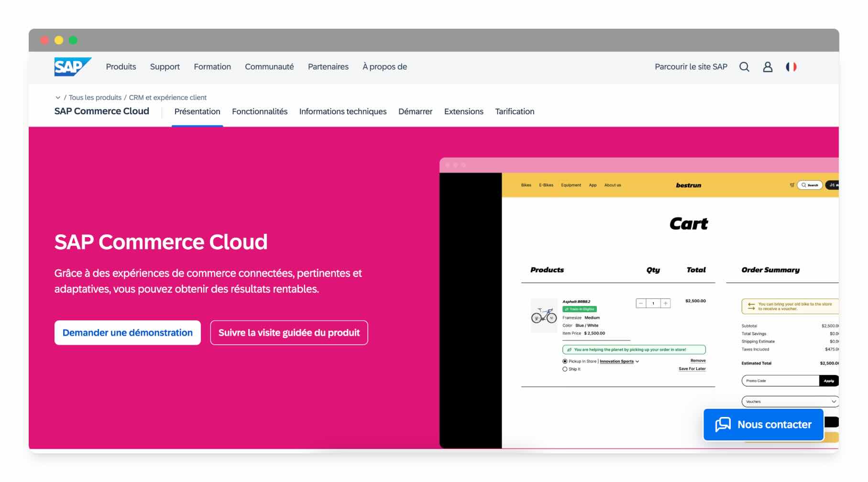Click the Trade-in Eligible green badge

[580, 309]
